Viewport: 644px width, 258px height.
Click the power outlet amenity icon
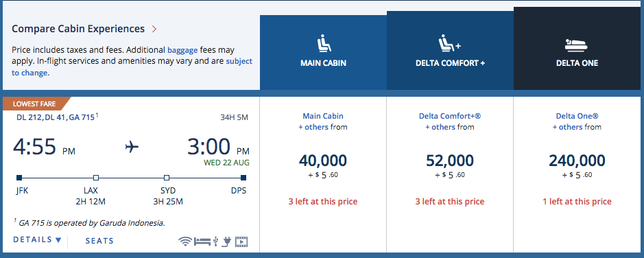(x=226, y=242)
